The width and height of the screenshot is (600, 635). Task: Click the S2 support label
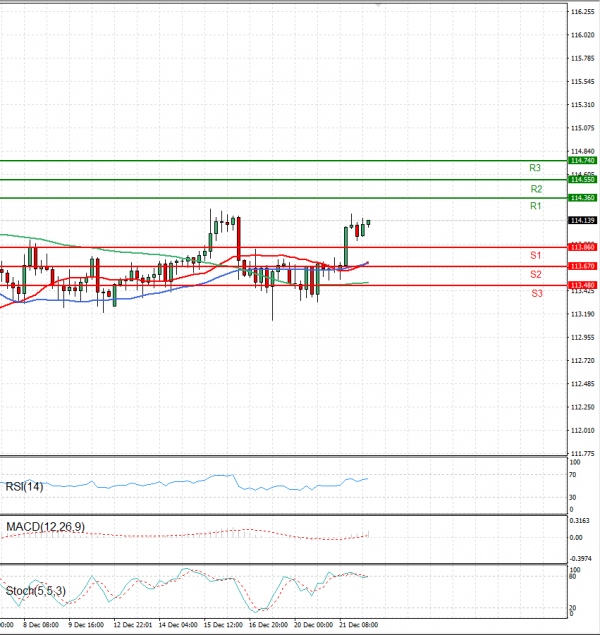click(536, 274)
